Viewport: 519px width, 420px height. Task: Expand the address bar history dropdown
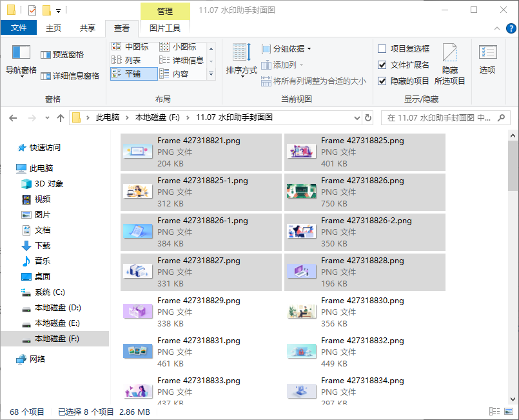(x=357, y=118)
